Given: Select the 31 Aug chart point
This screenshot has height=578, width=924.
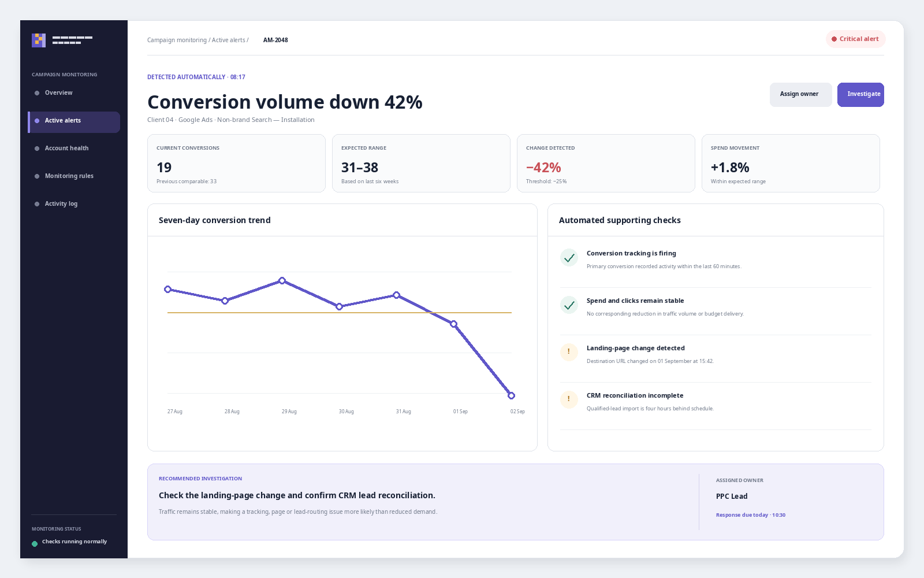Looking at the screenshot, I should click(x=396, y=295).
